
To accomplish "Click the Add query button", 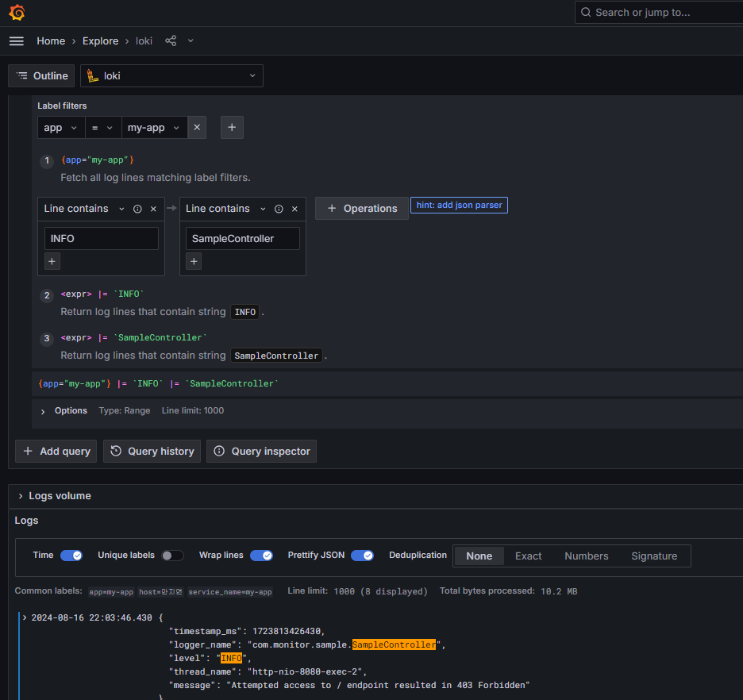I will (56, 452).
